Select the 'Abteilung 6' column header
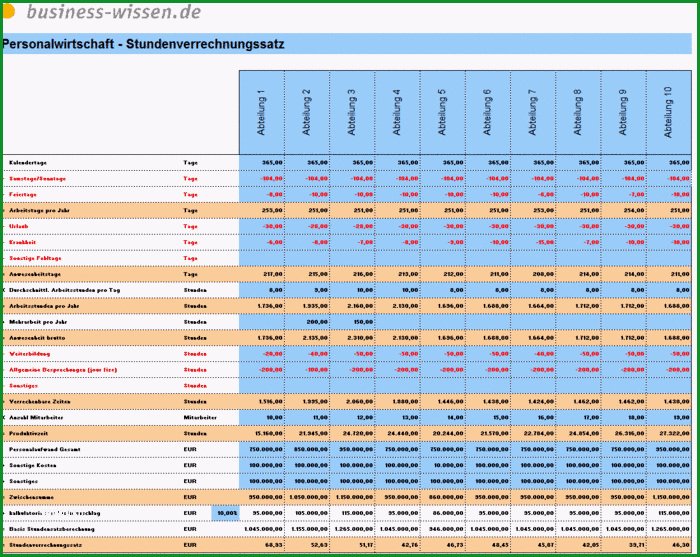This screenshot has height=557, width=700. (x=488, y=112)
